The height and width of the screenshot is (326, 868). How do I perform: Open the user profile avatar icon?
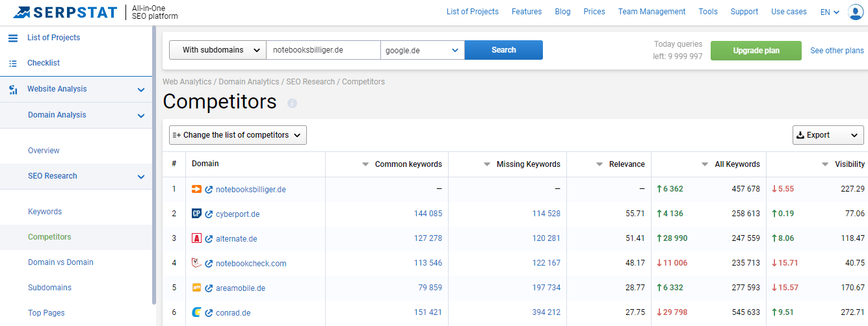click(x=856, y=12)
